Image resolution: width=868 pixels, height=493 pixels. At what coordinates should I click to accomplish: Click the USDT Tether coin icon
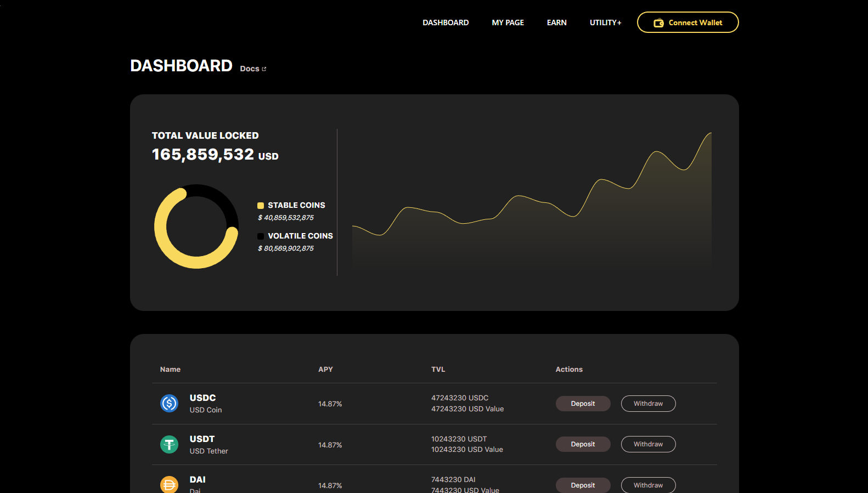(x=169, y=444)
